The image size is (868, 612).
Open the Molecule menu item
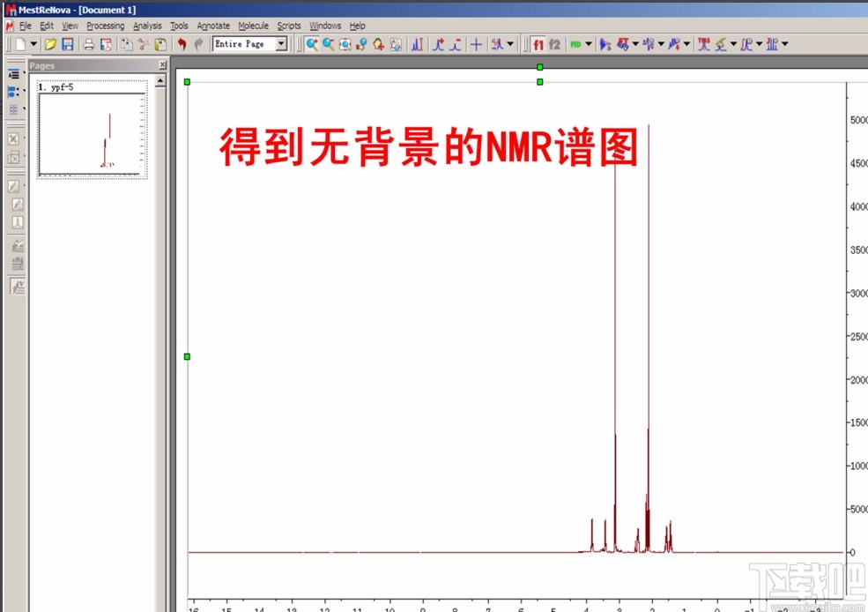click(254, 26)
